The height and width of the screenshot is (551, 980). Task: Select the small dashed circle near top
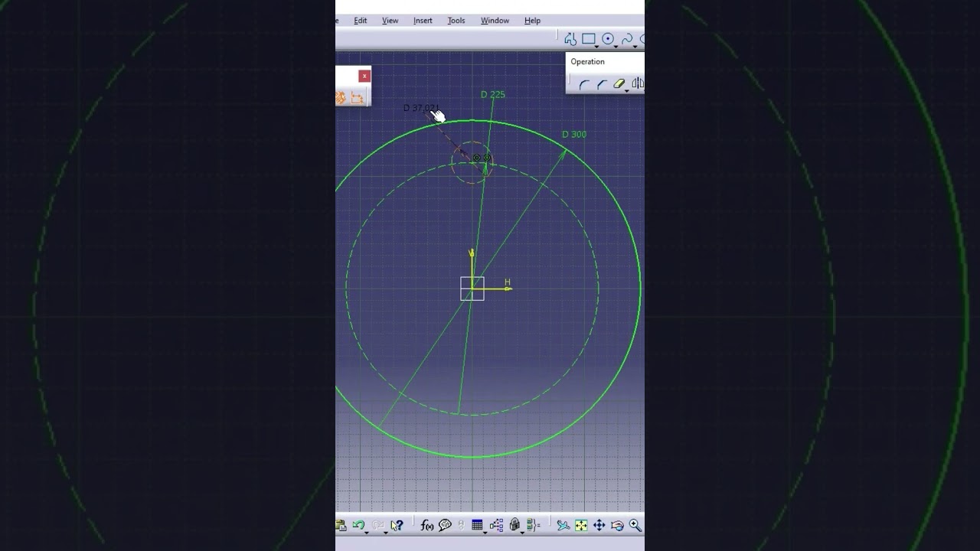pos(472,162)
